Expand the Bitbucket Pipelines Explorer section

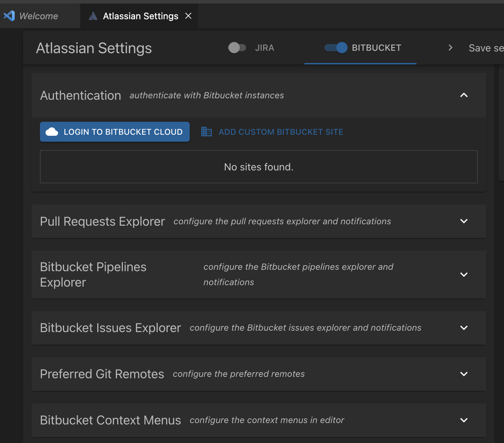pyautogui.click(x=464, y=275)
